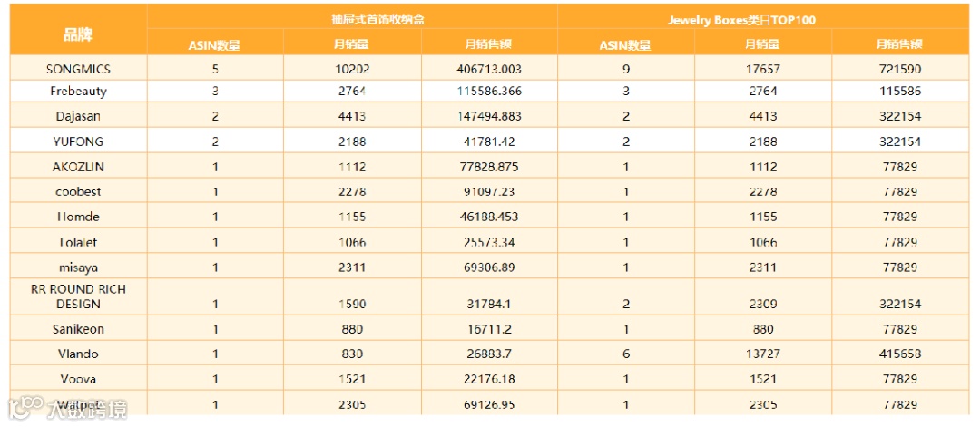Click SONGMICS TOP100 monthly sales 17657

point(761,69)
